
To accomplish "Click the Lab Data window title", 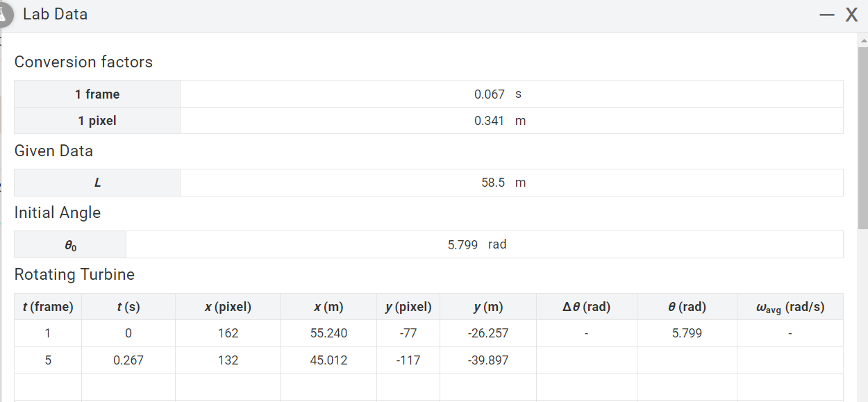I will click(55, 14).
